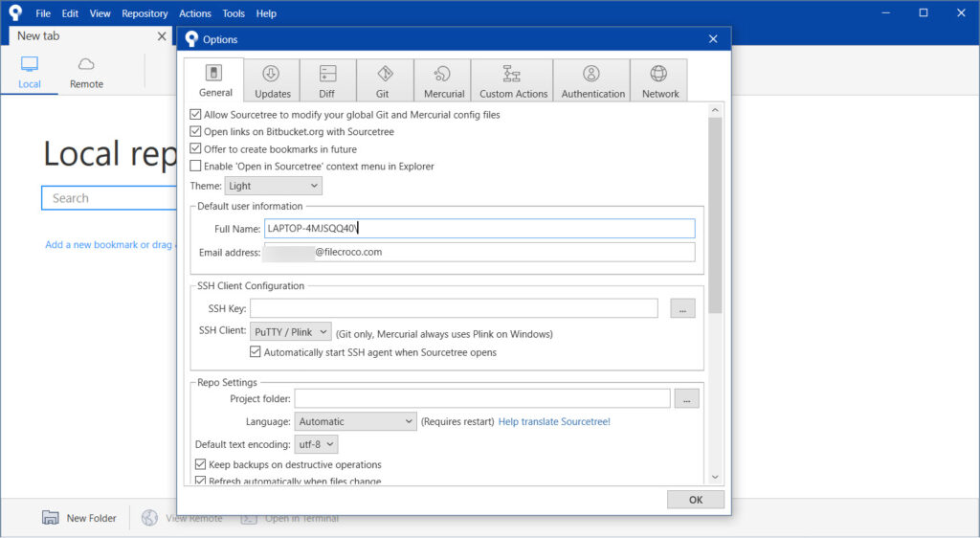Open the Language dropdown set to Automatic
Screen dimensions: 980x538
point(356,421)
